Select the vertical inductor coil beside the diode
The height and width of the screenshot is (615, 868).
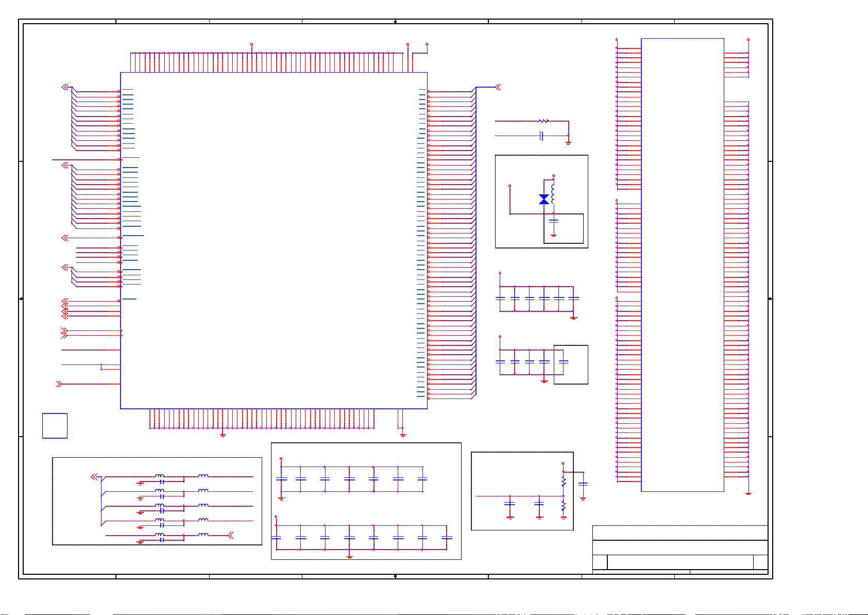[x=553, y=194]
